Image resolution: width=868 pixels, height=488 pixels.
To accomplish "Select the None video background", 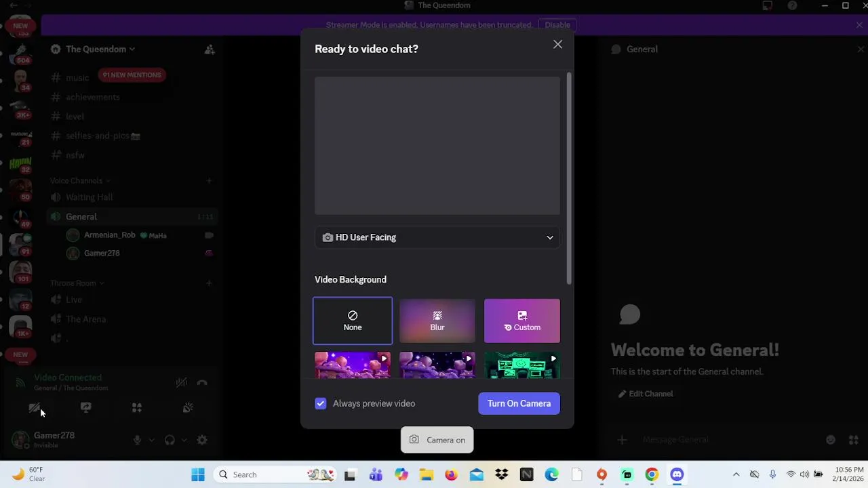I will pos(353,321).
